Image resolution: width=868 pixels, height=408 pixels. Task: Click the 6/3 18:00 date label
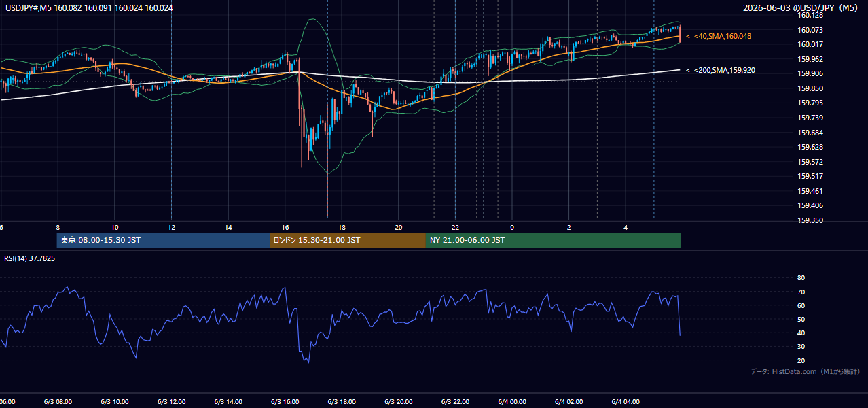click(x=342, y=401)
